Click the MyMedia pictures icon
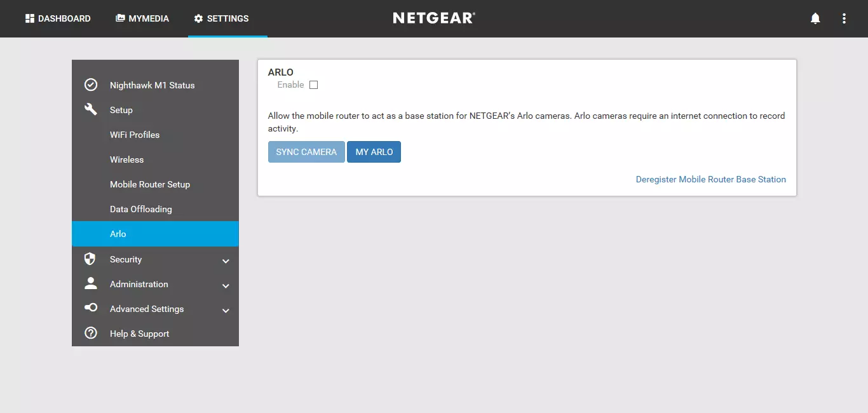Viewport: 868px width, 413px height. click(x=120, y=18)
